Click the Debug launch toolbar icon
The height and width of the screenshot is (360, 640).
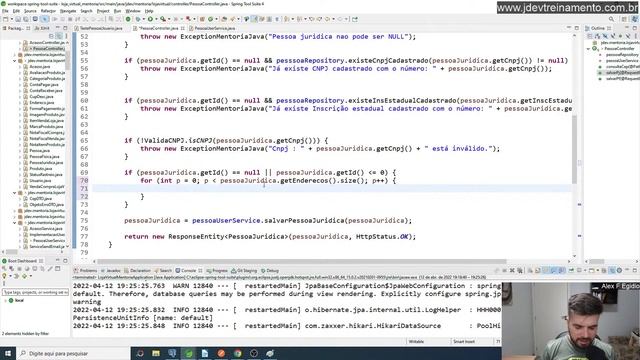click(x=138, y=19)
